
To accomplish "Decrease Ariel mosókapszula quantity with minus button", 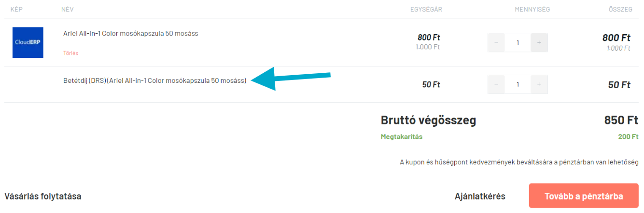I will (x=496, y=42).
